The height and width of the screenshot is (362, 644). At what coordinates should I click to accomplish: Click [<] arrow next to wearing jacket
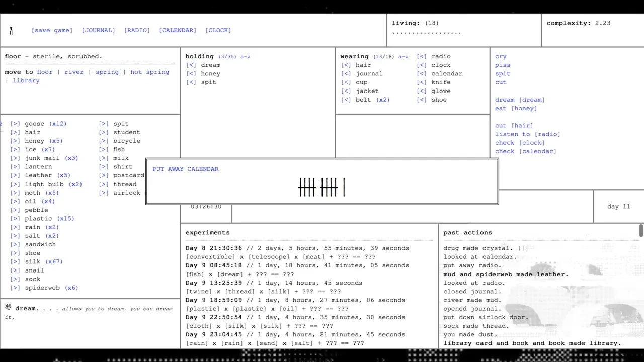pyautogui.click(x=346, y=91)
